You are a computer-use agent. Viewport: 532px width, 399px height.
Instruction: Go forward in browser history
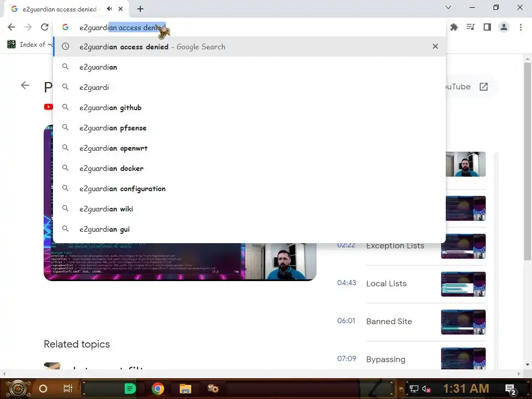28,27
